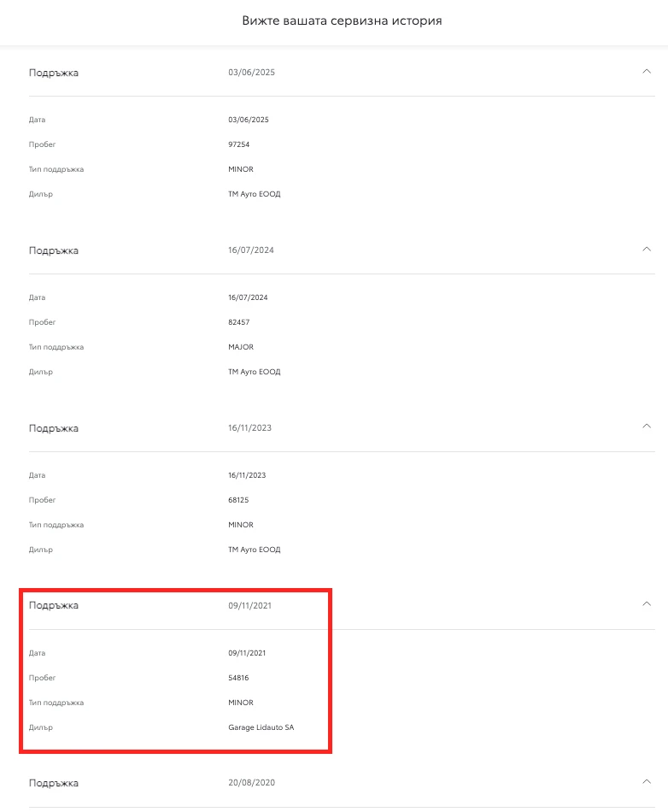Select the mileage value 82457
Viewport: 668px width, 812px height.
tap(238, 322)
